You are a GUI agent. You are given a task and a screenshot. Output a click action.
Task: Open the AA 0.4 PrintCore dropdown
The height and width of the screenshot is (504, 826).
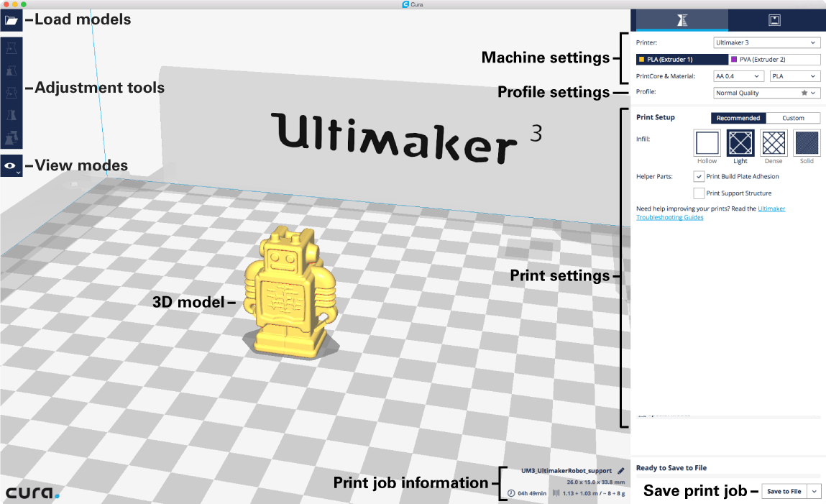point(738,76)
